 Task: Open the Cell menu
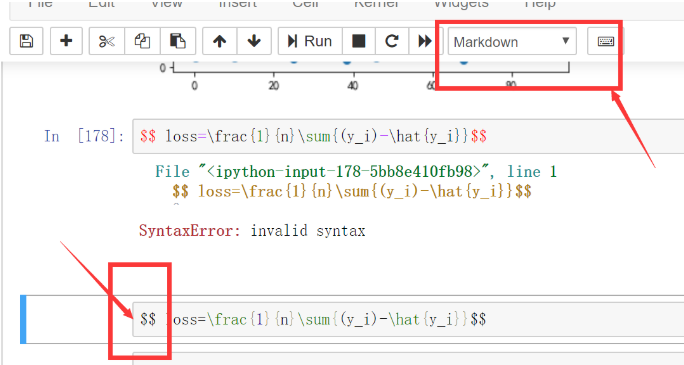point(305,3)
